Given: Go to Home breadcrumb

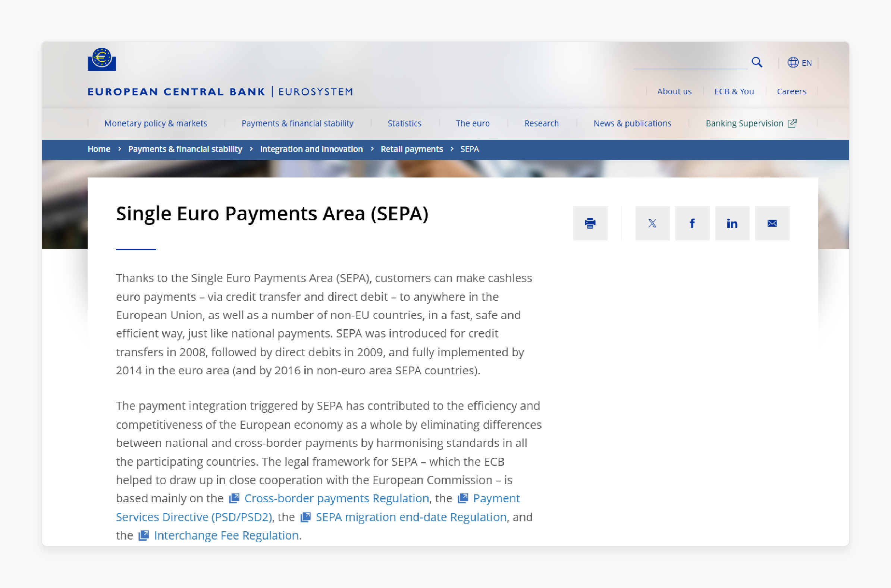Looking at the screenshot, I should point(99,149).
